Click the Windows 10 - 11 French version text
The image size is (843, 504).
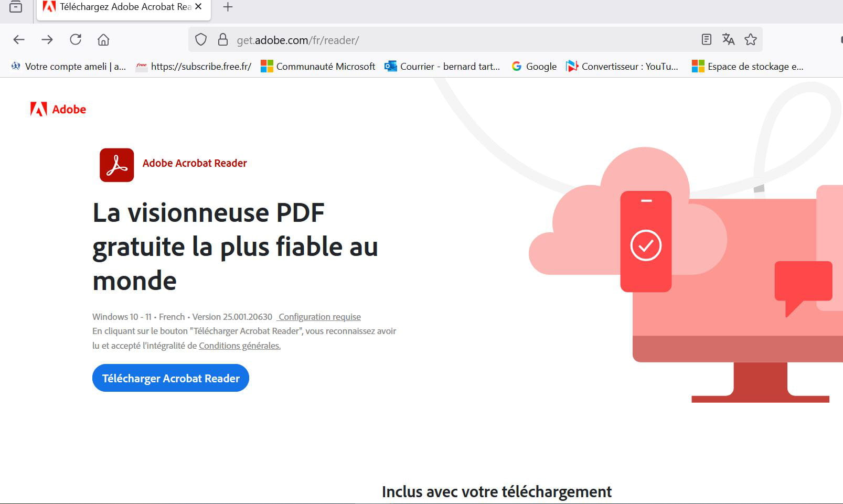click(182, 317)
